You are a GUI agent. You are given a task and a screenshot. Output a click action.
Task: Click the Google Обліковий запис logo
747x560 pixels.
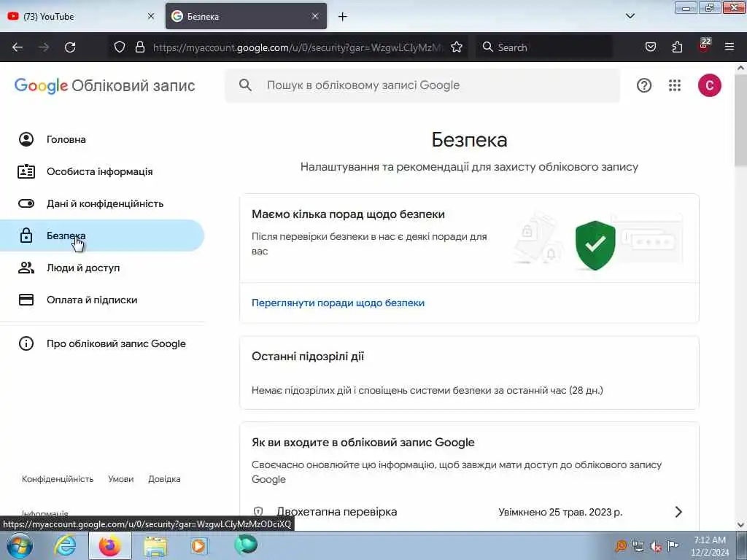click(x=104, y=86)
